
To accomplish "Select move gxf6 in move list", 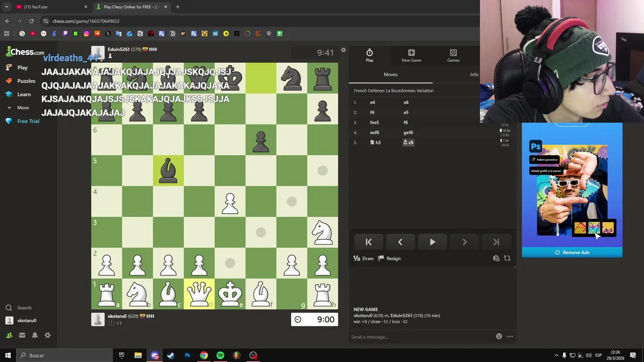I will point(408,133).
